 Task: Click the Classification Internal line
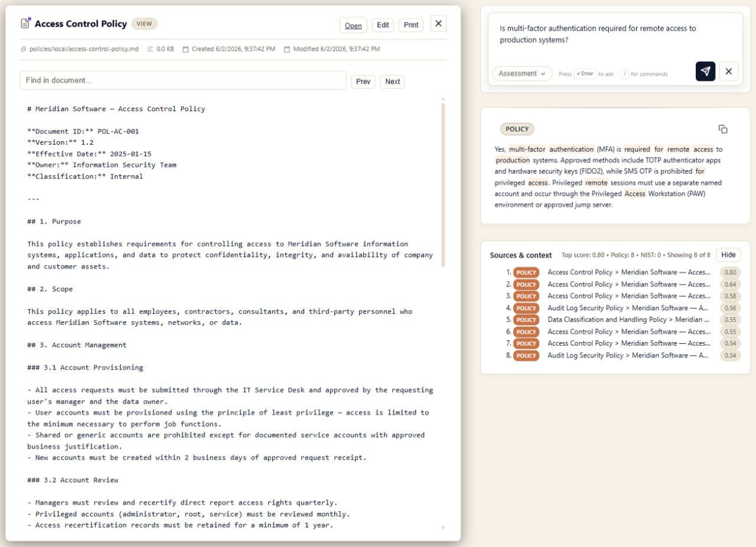coord(85,176)
